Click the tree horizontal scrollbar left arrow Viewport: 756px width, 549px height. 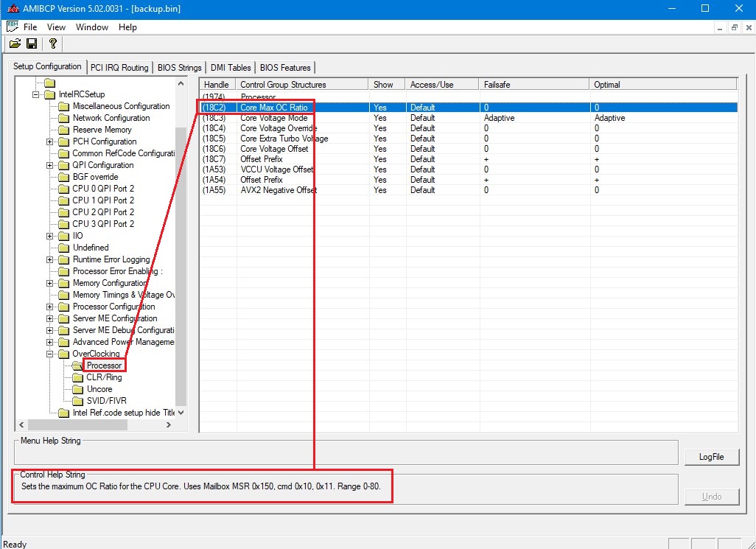pos(21,424)
